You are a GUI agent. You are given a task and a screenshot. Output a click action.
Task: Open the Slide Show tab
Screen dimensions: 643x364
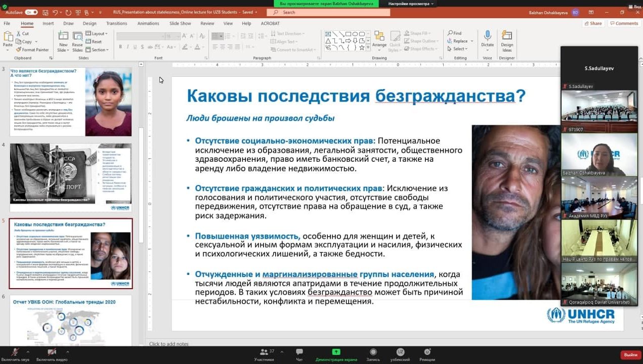180,23
